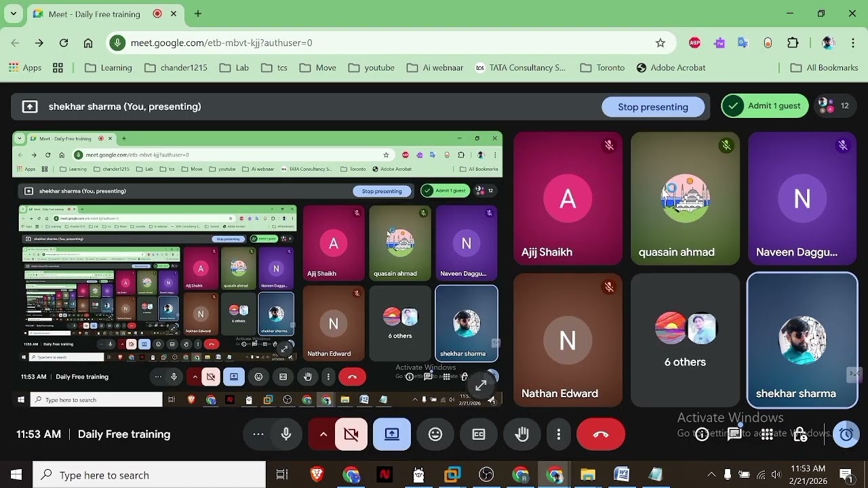Turn on the camera in Meet
Image resolution: width=868 pixels, height=488 pixels.
[351, 434]
